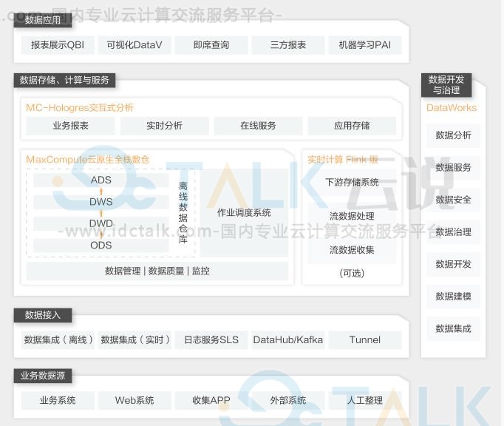Click the 数据集成（离线）box
This screenshot has height=426, width=504.
pos(58,339)
